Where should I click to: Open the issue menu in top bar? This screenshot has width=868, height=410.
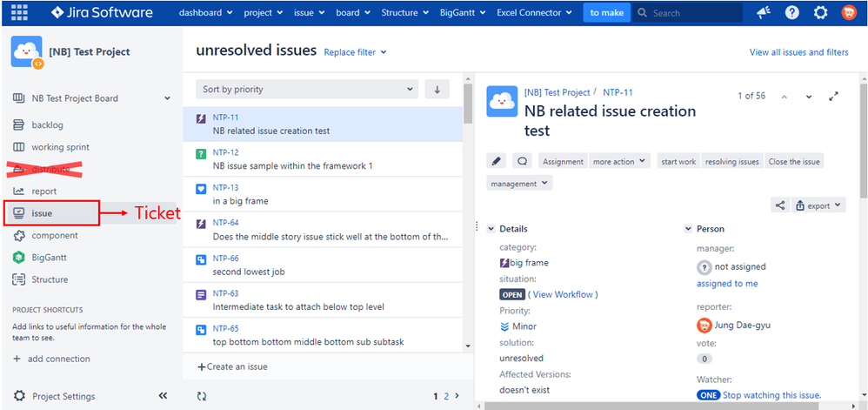pos(309,12)
